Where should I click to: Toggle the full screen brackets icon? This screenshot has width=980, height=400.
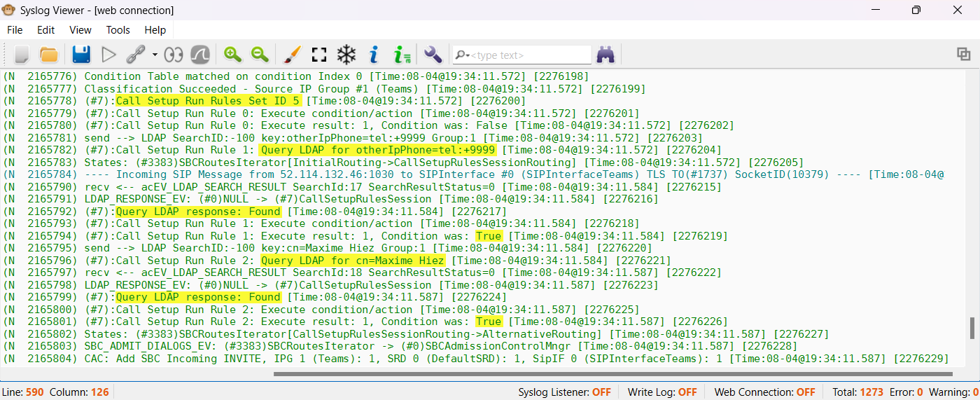tap(319, 55)
